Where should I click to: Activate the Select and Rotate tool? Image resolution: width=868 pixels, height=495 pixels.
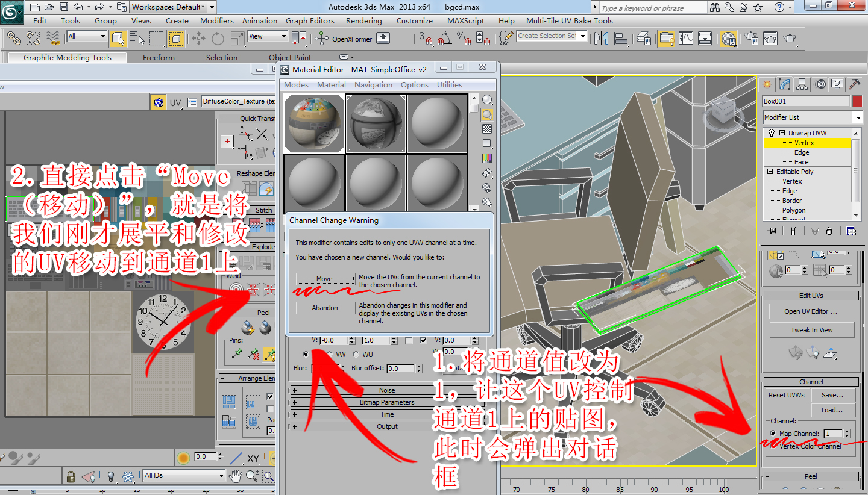click(x=218, y=39)
